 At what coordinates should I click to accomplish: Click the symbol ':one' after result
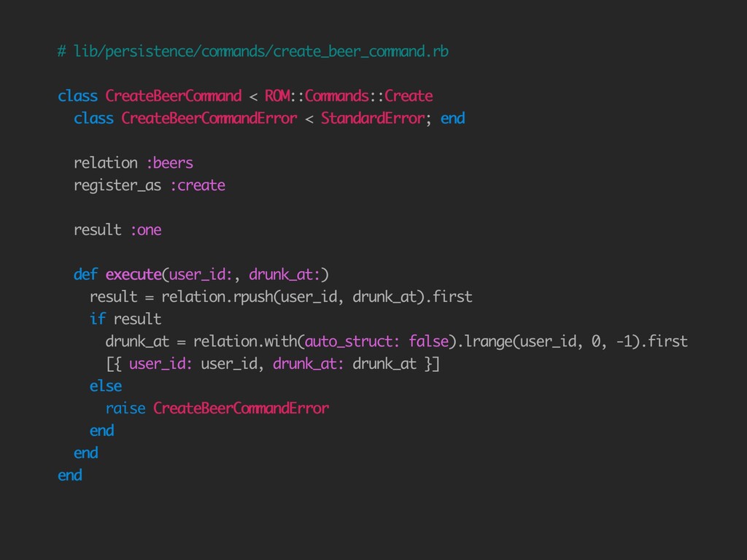pyautogui.click(x=145, y=230)
